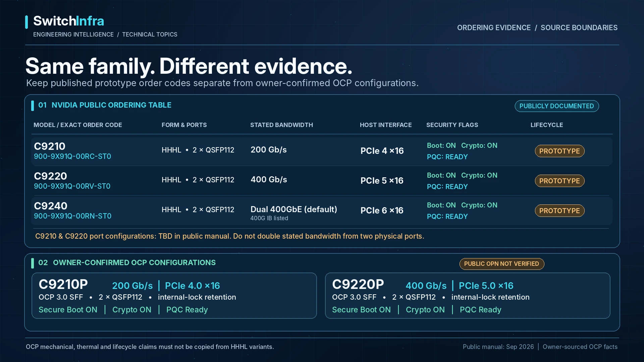This screenshot has height=362, width=644.
Task: Open the C9210P card title
Action: click(63, 284)
